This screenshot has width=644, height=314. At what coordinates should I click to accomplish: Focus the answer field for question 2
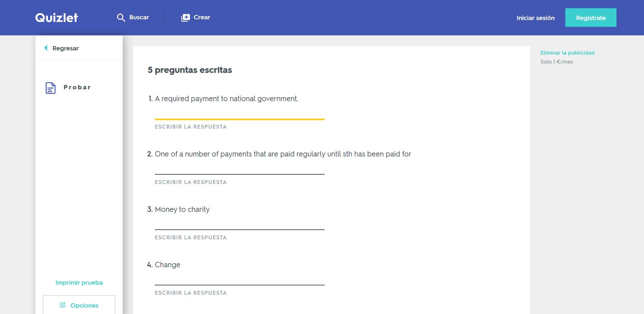point(240,169)
